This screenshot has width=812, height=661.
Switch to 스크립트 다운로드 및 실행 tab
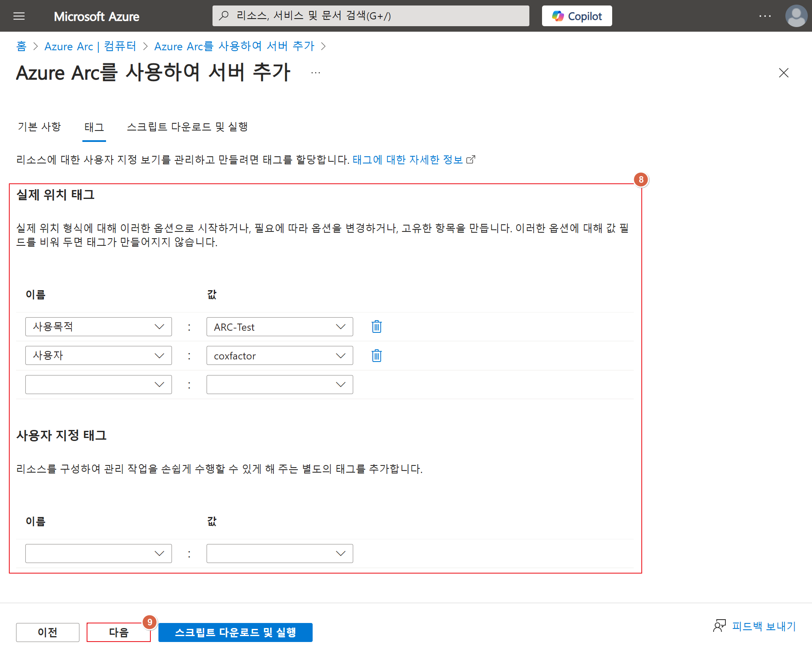pyautogui.click(x=187, y=127)
